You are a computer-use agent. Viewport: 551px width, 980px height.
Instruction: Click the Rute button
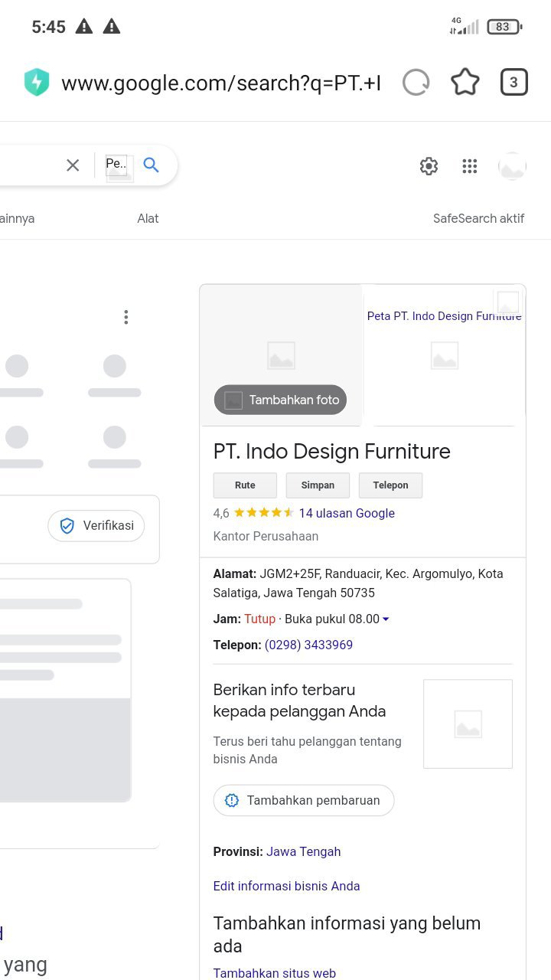pos(245,485)
